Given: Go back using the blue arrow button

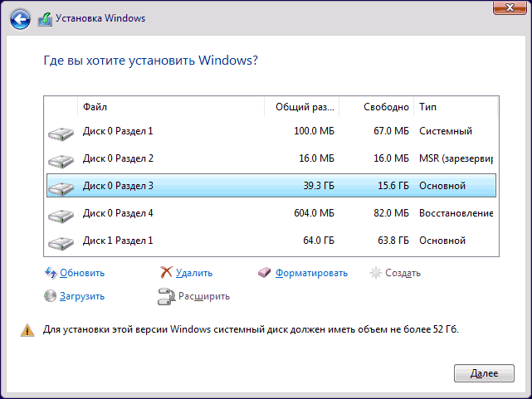Looking at the screenshot, I should point(20,19).
